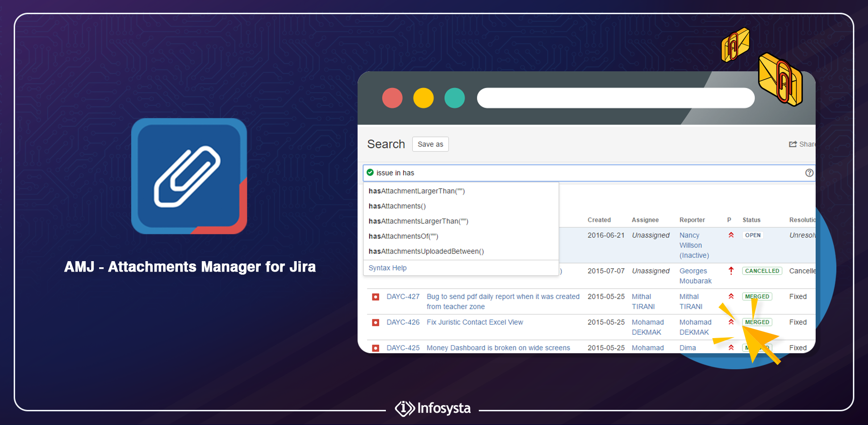Click the OPEN status badge
Screen dimensions: 868x425
click(x=753, y=235)
